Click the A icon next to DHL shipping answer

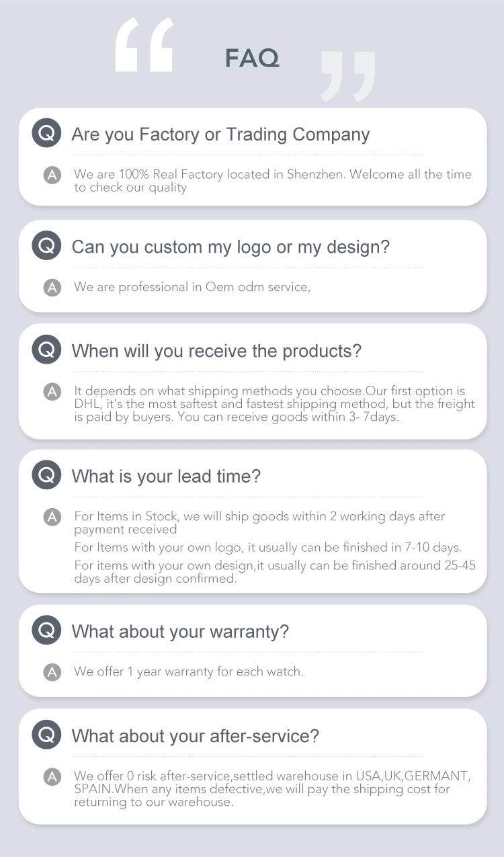point(52,391)
